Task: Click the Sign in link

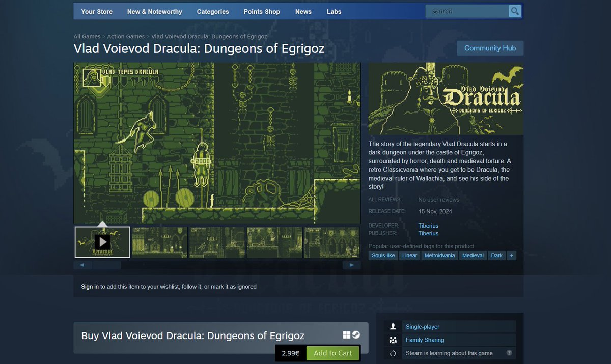Action: pyautogui.click(x=89, y=286)
